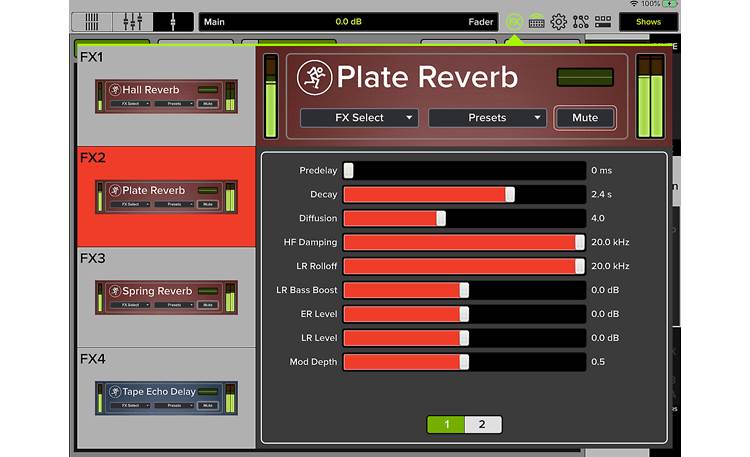Screen dimensions: 750x457
Task: Select the FX3 Spring Reverb slot
Action: point(166,297)
